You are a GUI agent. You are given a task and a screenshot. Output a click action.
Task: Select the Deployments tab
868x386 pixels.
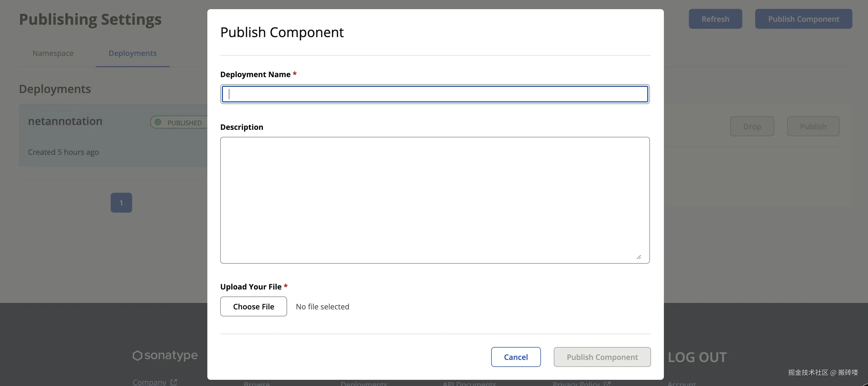(132, 53)
